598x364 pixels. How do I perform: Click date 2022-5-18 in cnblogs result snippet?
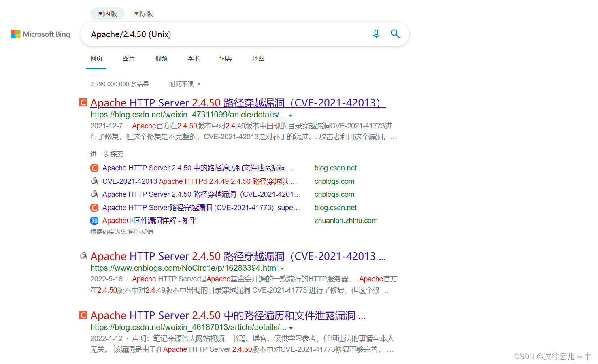click(x=106, y=279)
